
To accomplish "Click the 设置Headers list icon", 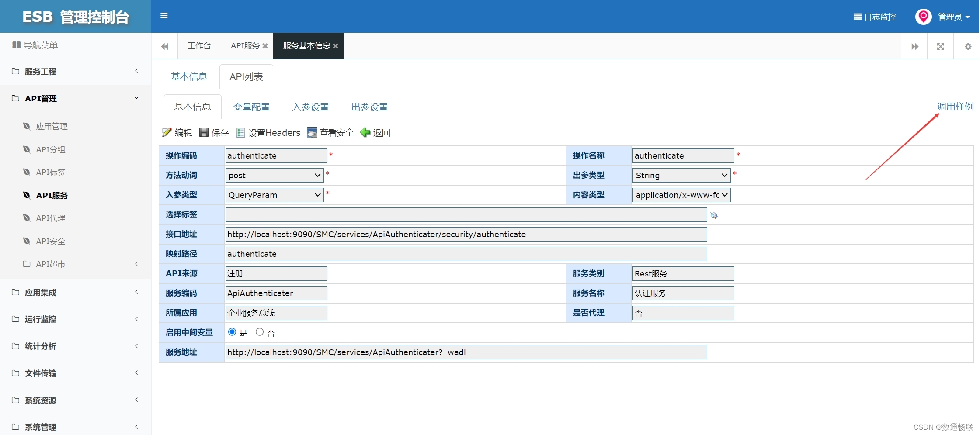I will click(x=240, y=132).
